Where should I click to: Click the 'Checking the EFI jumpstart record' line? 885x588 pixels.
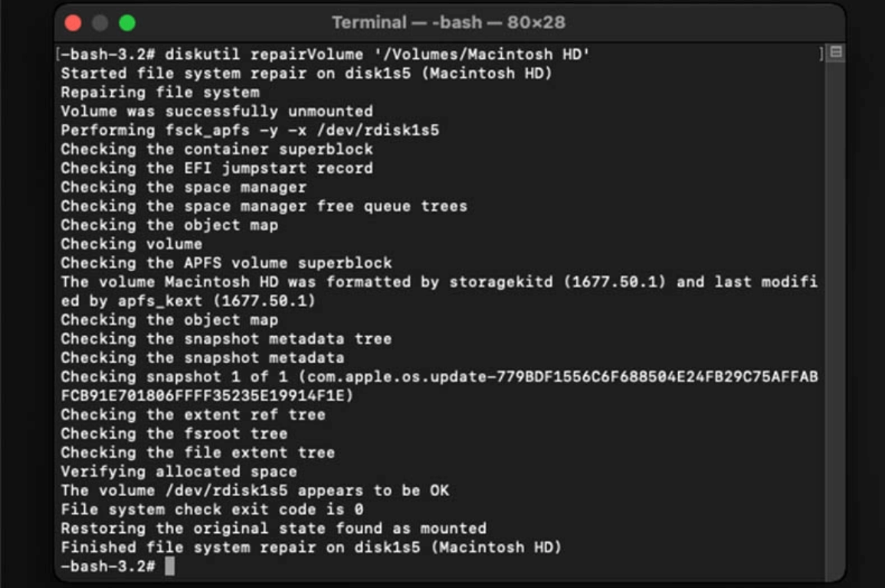coord(217,168)
